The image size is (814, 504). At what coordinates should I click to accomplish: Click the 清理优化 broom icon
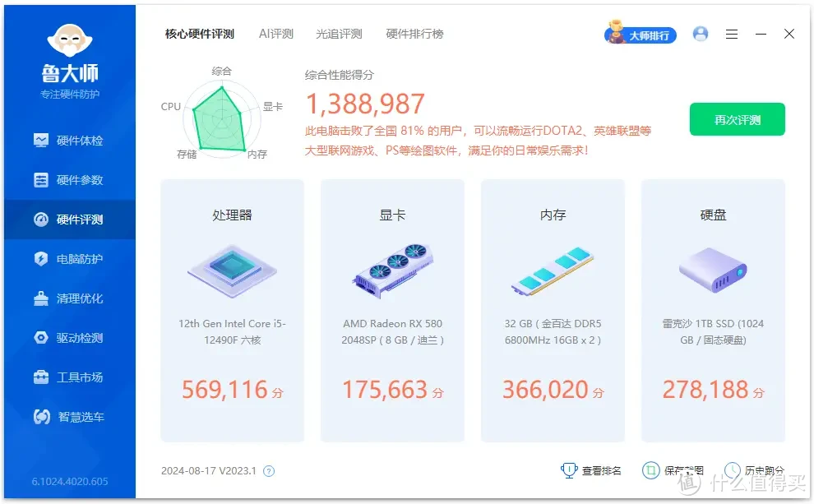pyautogui.click(x=41, y=298)
